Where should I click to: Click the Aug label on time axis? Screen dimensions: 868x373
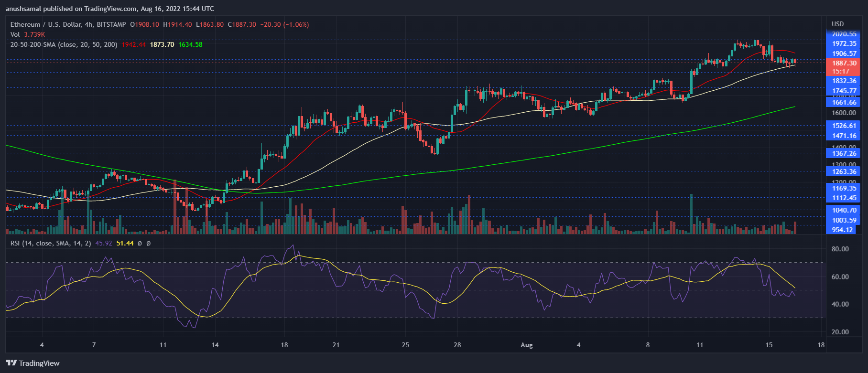[x=526, y=345]
